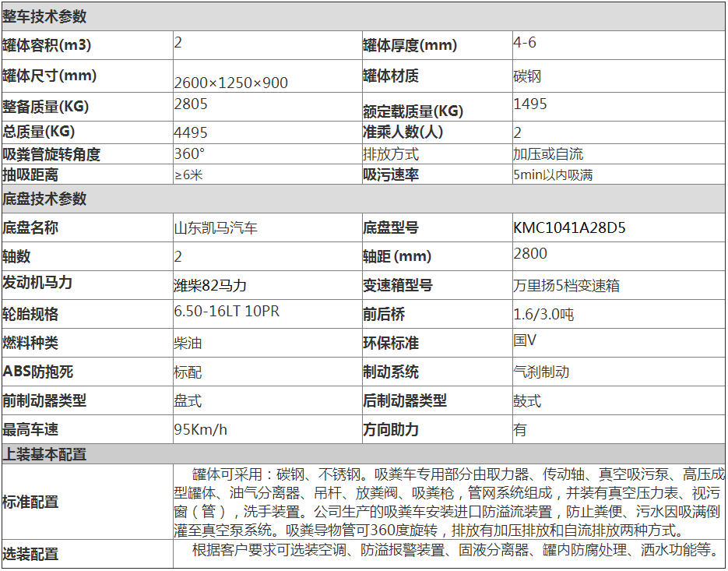
Task: Select the 最高车速 value 95Km/h
Action: [x=201, y=429]
